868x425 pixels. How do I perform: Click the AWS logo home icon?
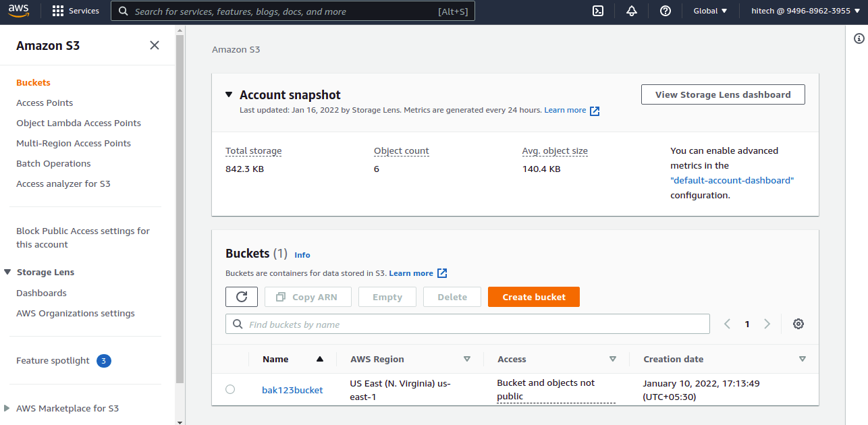pyautogui.click(x=18, y=11)
